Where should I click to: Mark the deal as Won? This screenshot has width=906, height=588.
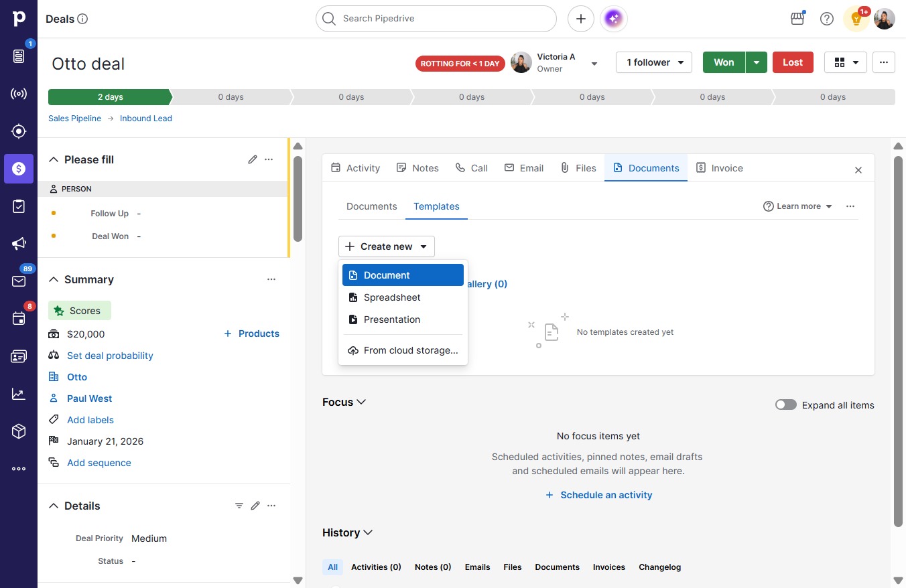coord(724,62)
